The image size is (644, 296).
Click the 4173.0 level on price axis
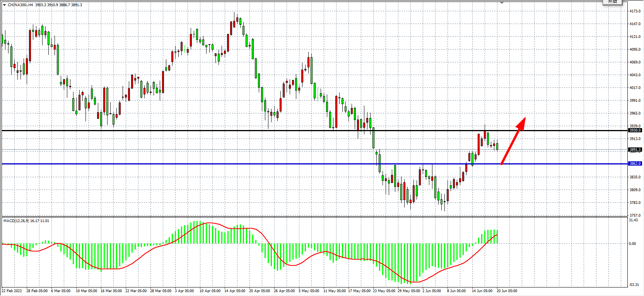(x=635, y=11)
